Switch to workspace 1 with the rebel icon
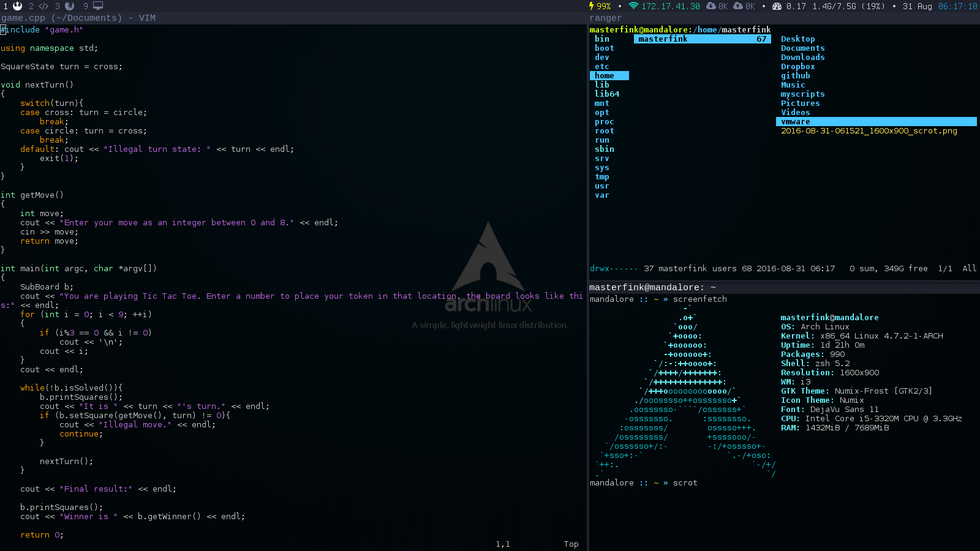 tap(13, 6)
